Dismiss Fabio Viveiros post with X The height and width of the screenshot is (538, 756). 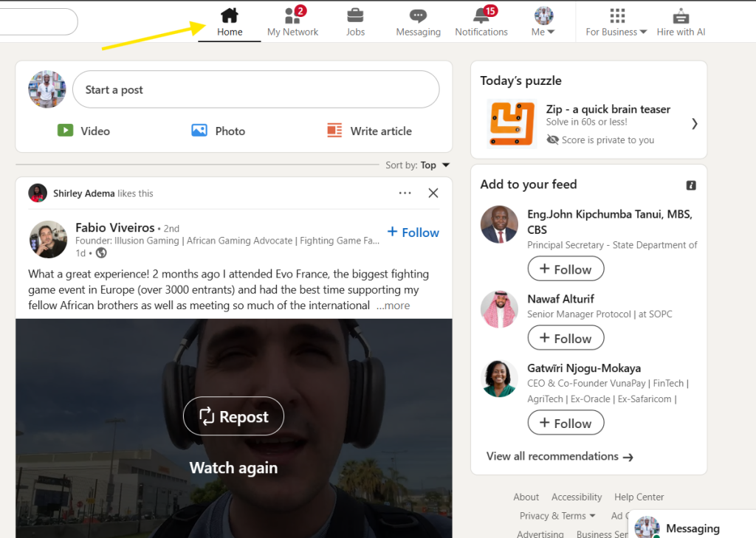(x=433, y=193)
